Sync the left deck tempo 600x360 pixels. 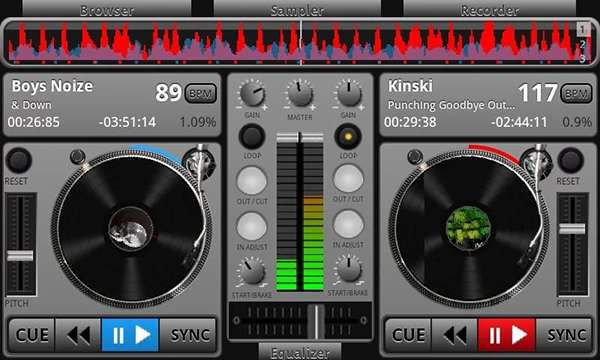coord(189,335)
